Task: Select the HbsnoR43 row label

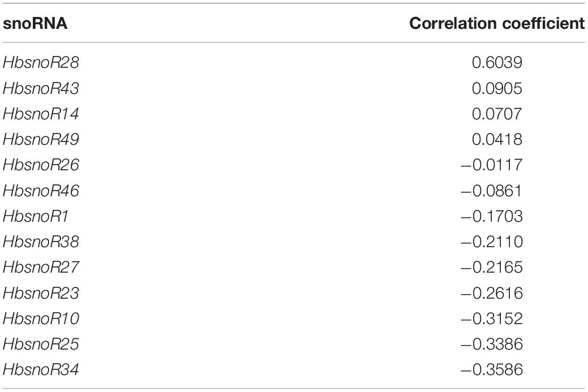Action: pos(41,88)
